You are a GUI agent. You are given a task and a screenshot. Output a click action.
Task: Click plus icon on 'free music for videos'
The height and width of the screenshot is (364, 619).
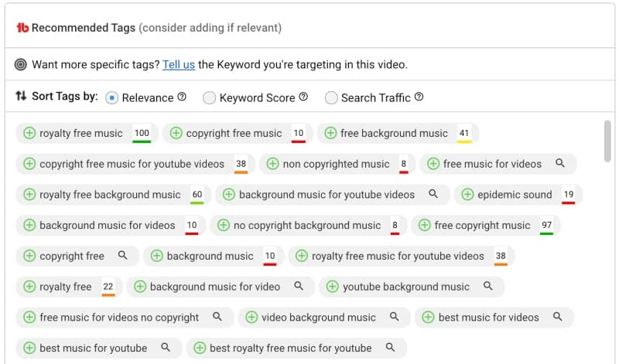433,164
